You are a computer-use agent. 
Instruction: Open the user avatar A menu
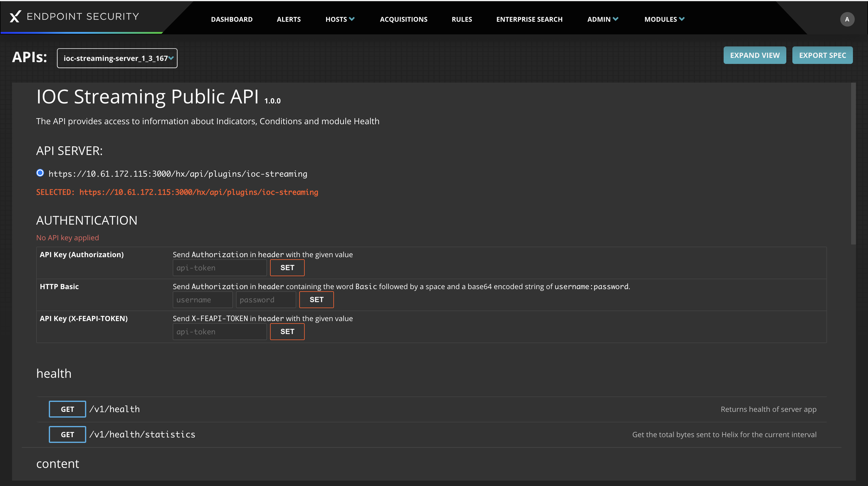coord(847,19)
